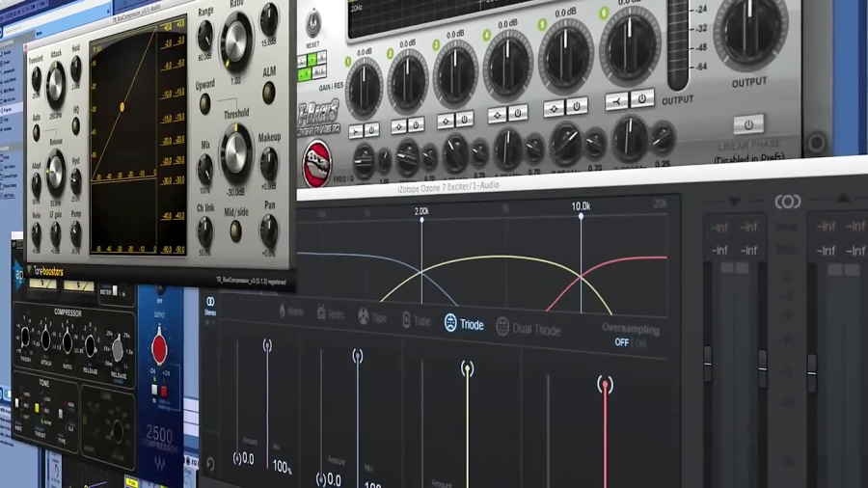Select Tape mode in Ozone Exciter
Viewport: 868px width, 488px height.
click(x=372, y=316)
